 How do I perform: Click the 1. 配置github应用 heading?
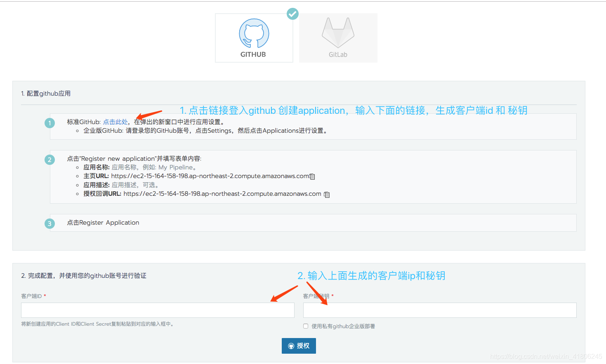(x=46, y=94)
